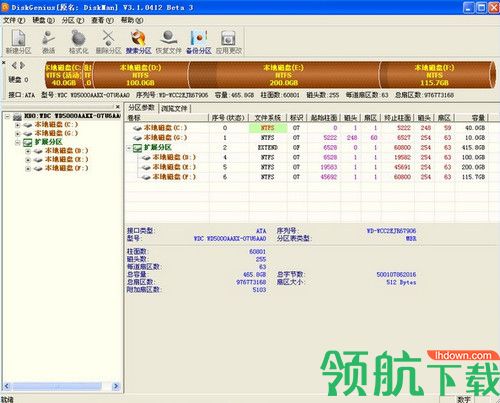Click the 415.8GB capacity cell
The width and height of the screenshot is (500, 403).
click(x=473, y=148)
